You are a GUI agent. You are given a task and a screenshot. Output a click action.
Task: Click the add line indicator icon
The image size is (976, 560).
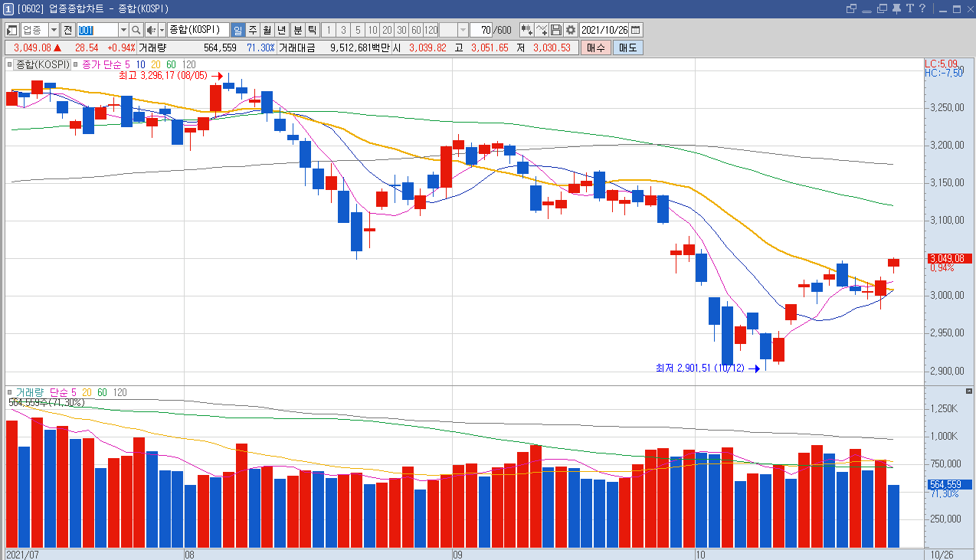click(542, 30)
